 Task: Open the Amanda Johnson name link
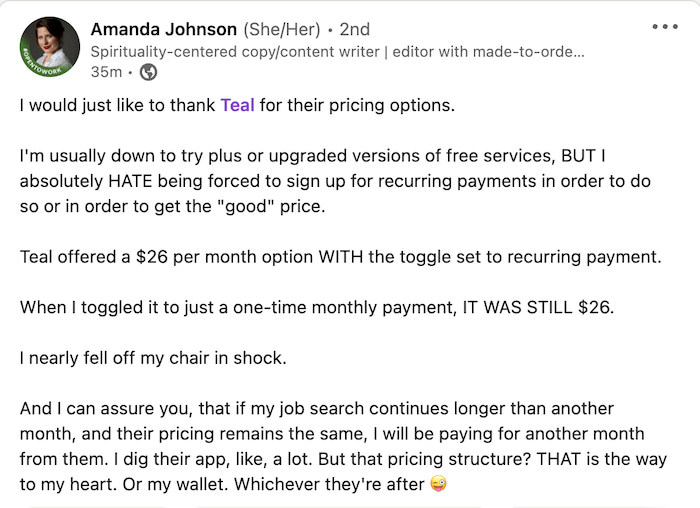[x=163, y=29]
